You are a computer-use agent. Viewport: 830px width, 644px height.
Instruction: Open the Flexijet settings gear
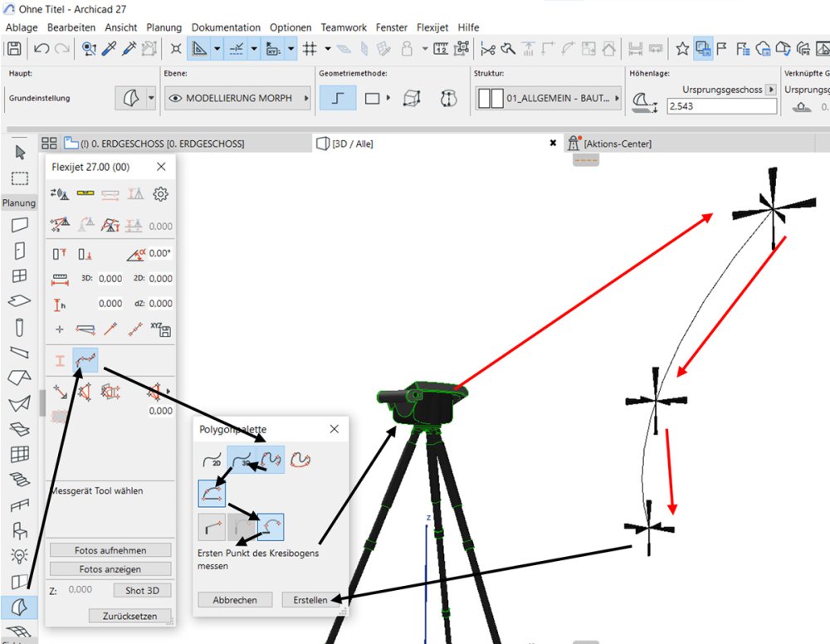(160, 193)
